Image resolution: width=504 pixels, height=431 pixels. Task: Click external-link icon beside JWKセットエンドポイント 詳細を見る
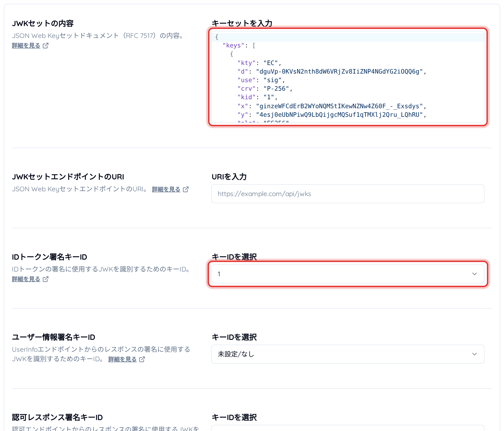tap(185, 189)
